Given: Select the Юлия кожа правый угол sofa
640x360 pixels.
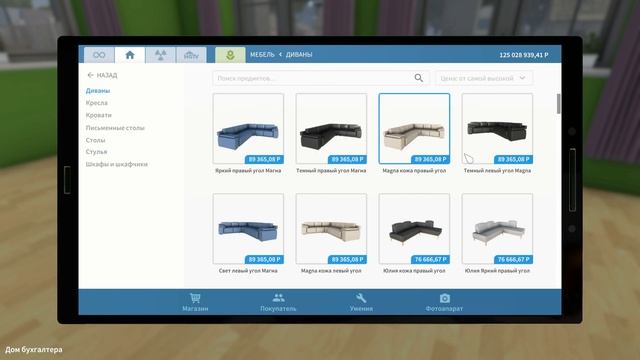Looking at the screenshot, I should pos(414,229).
